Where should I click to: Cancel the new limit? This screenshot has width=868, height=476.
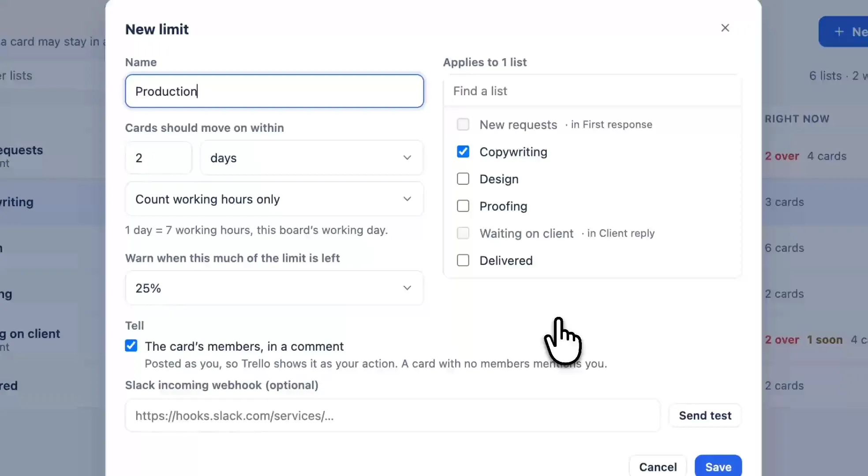658,467
